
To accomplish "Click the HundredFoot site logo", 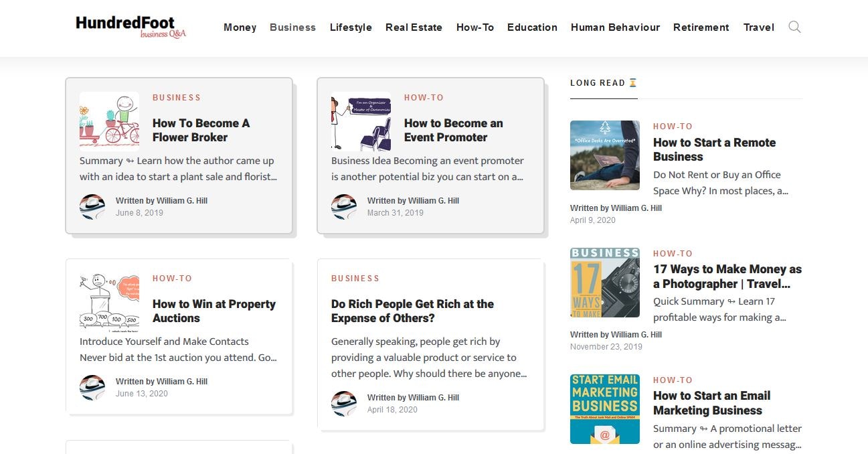I will pyautogui.click(x=129, y=27).
